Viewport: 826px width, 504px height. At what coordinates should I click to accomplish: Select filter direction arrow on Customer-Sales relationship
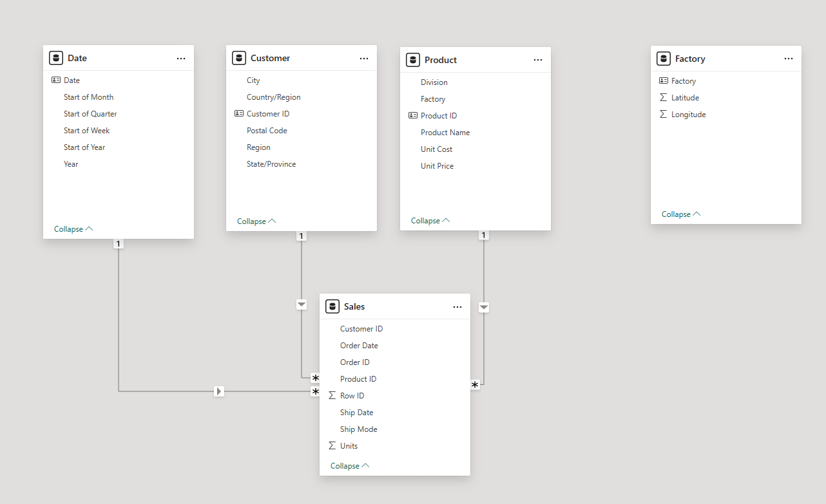click(302, 304)
